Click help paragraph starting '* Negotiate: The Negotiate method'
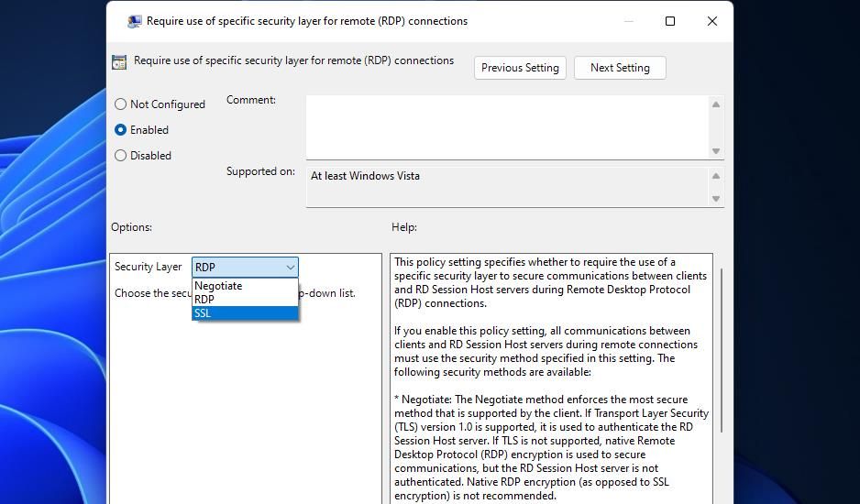Image resolution: width=860 pixels, height=504 pixels. 551,447
